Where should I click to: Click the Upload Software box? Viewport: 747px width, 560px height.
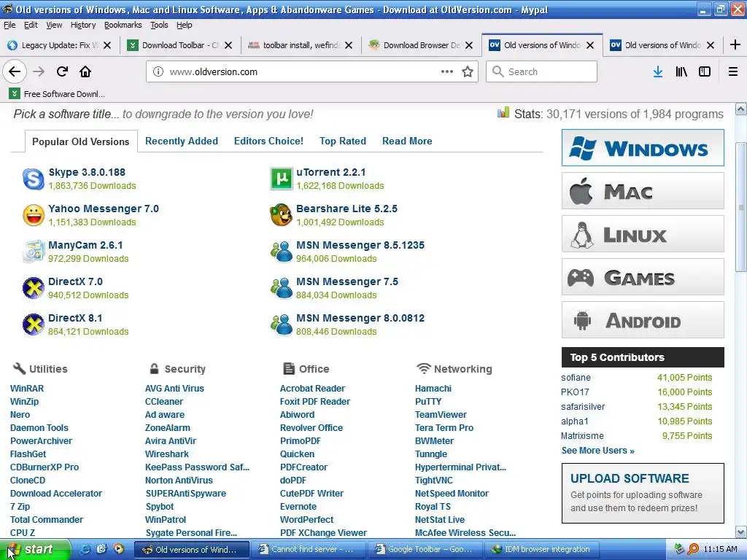coord(643,494)
